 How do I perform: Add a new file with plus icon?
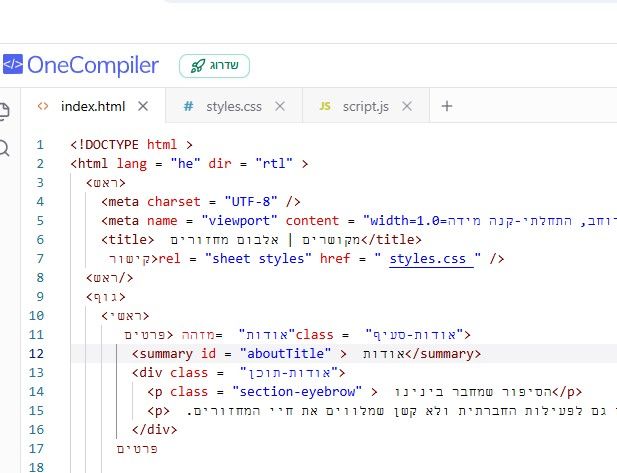[x=447, y=106]
